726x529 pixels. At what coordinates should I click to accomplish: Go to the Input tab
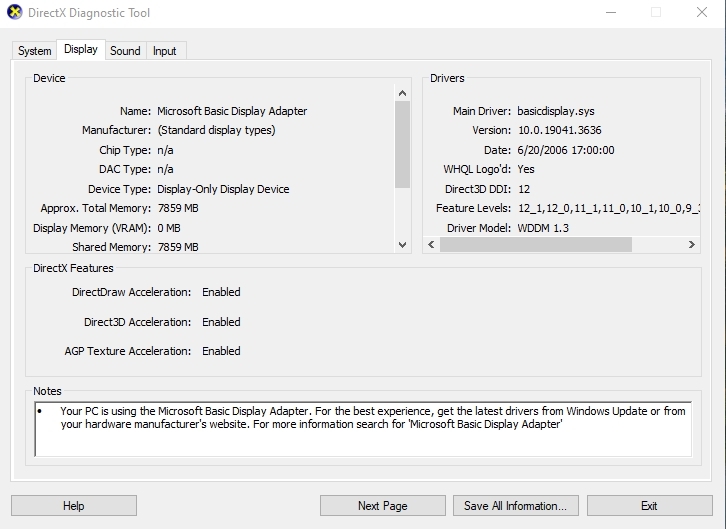[x=164, y=51]
